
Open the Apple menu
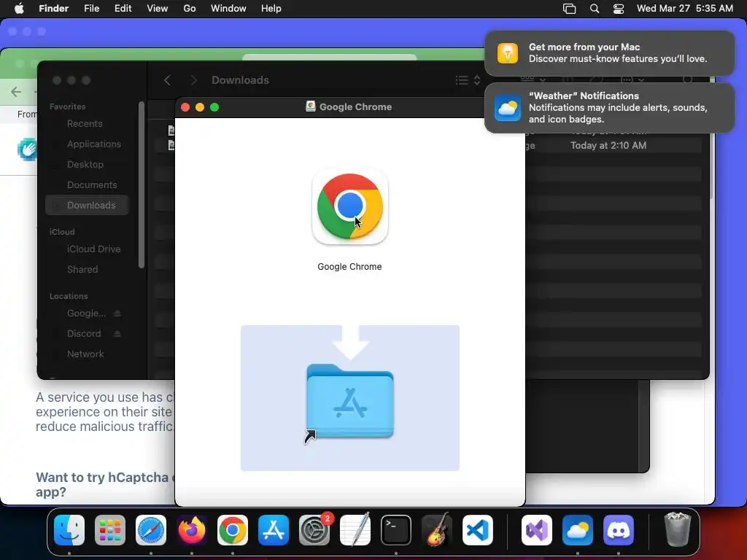(x=19, y=9)
